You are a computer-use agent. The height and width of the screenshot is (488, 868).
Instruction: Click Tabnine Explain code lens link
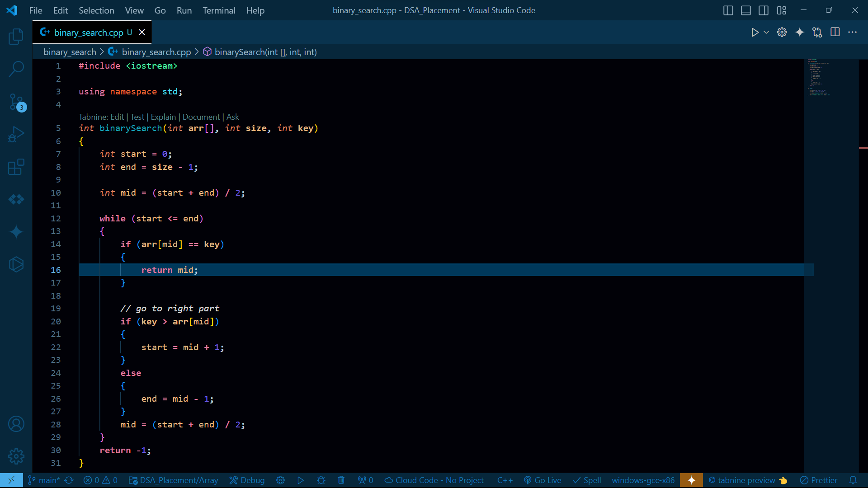click(163, 117)
